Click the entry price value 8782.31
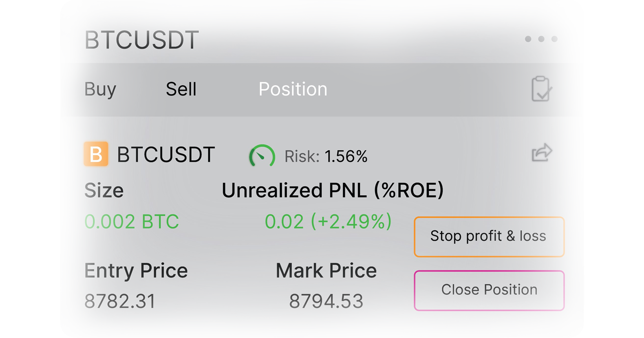Screen dimensions: 644x338 pos(120,301)
